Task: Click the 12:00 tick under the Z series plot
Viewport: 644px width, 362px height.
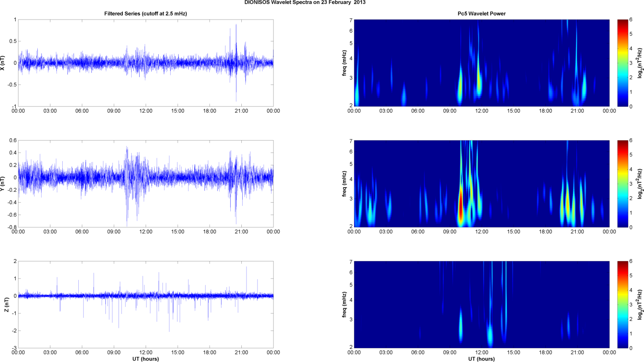Action: tap(146, 352)
